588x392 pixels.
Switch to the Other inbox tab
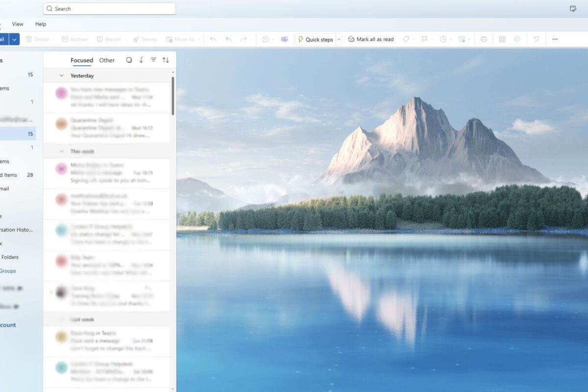coord(107,60)
